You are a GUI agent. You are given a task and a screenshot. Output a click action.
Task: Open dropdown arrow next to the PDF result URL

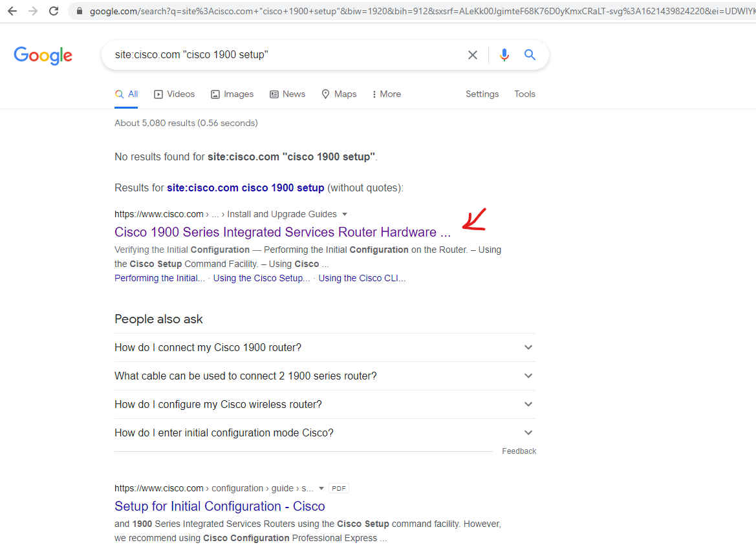[x=321, y=489]
